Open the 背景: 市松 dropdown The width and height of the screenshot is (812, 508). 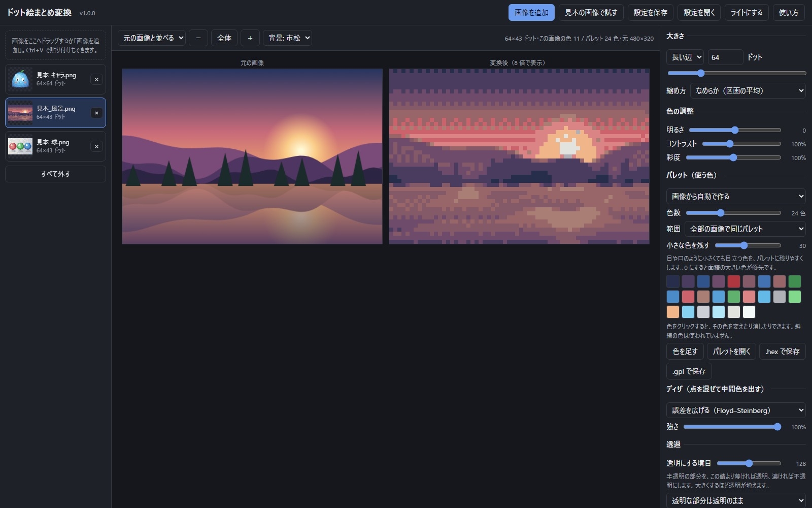pyautogui.click(x=287, y=38)
